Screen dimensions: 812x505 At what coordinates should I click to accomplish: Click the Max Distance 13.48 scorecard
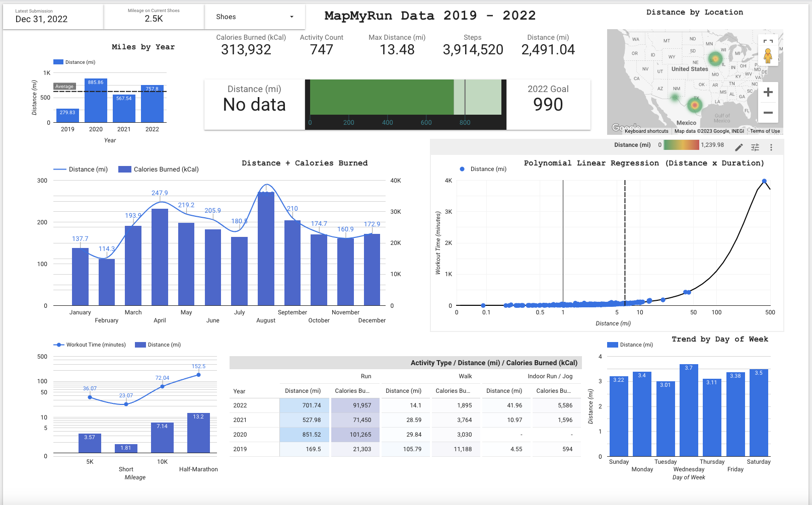(397, 46)
